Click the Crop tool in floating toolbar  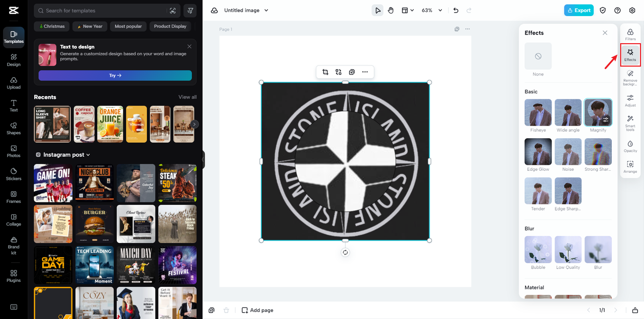click(x=326, y=72)
